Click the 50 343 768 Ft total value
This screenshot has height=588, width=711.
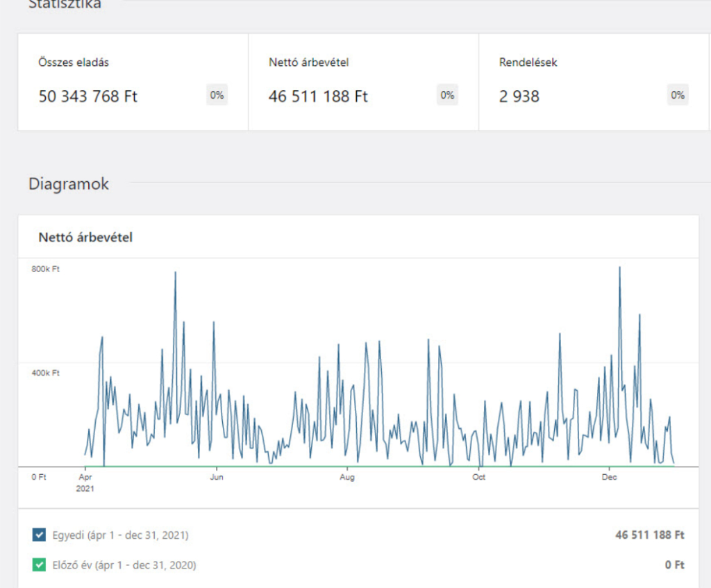click(88, 96)
